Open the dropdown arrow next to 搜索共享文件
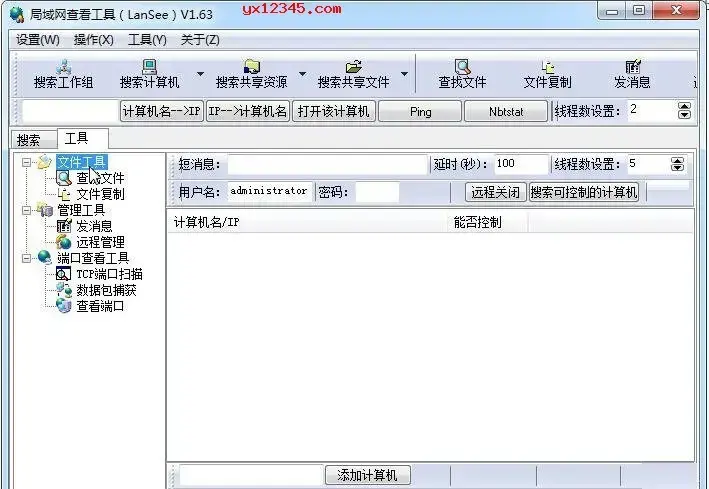This screenshot has width=709, height=489. 405,74
